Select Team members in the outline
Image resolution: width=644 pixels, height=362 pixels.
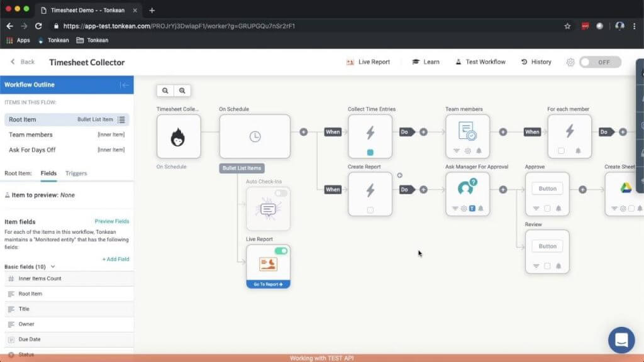point(67,134)
